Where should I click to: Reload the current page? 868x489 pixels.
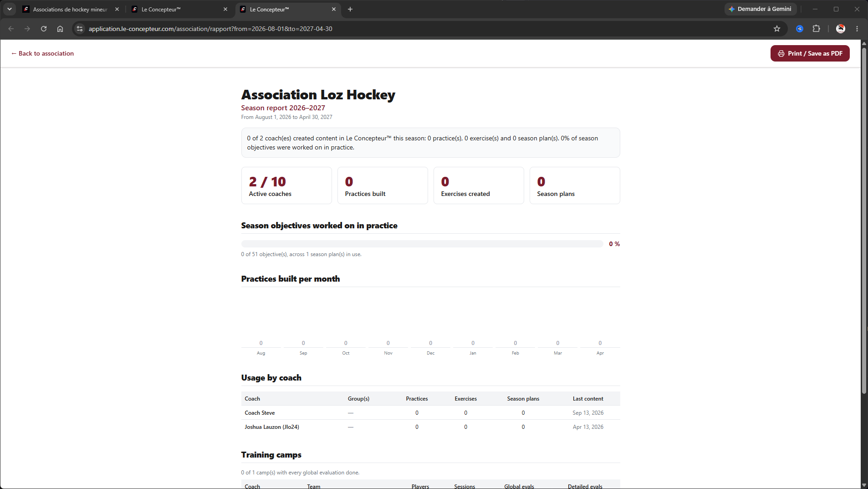coord(44,29)
